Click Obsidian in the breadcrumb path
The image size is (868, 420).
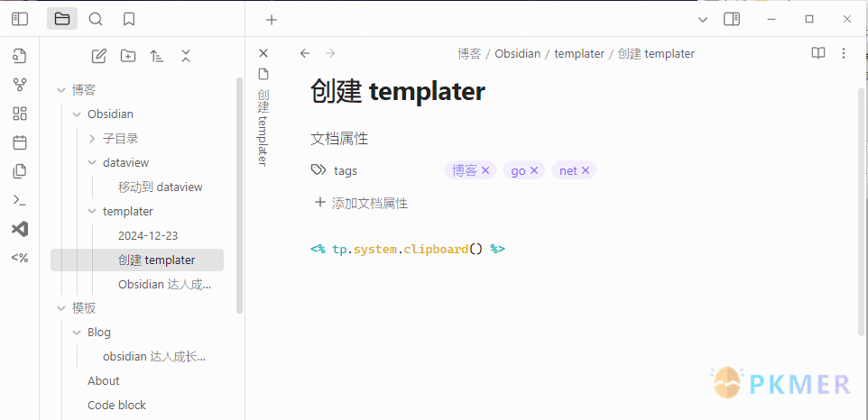[518, 53]
